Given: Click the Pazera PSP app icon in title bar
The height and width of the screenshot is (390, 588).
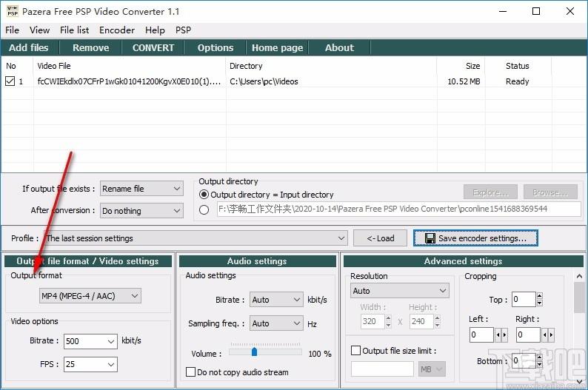Looking at the screenshot, I should (x=13, y=11).
